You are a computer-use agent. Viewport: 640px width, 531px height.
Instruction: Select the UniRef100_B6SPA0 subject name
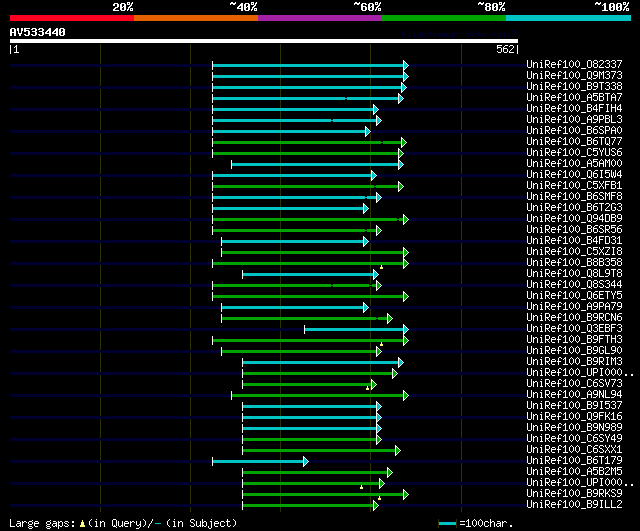tap(574, 131)
